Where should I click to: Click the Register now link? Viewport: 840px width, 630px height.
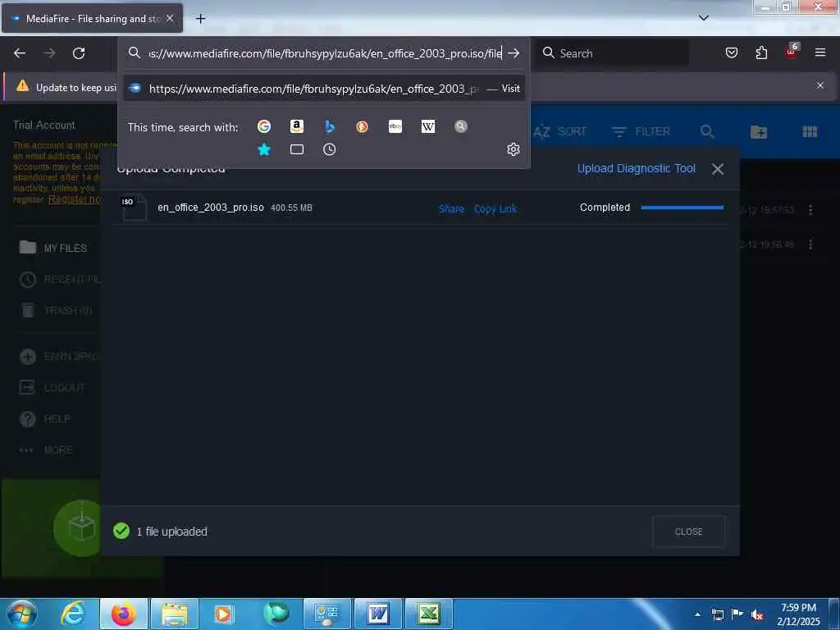click(75, 199)
